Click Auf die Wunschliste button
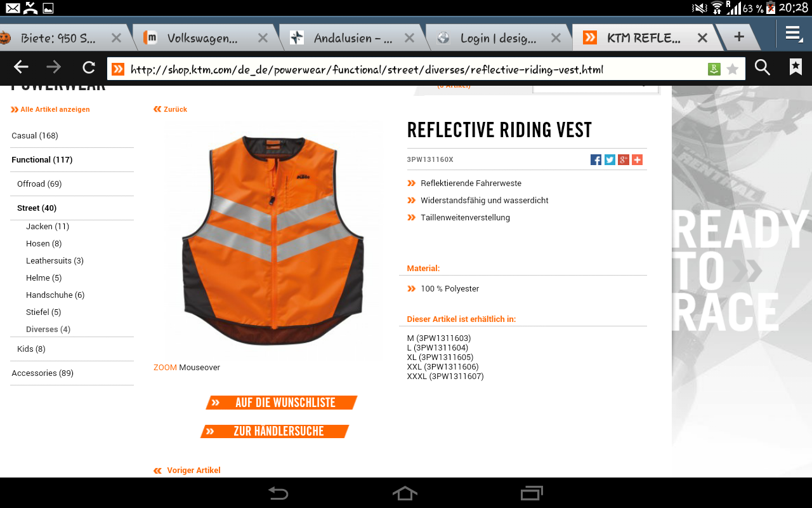Image resolution: width=812 pixels, height=508 pixels. point(281,403)
